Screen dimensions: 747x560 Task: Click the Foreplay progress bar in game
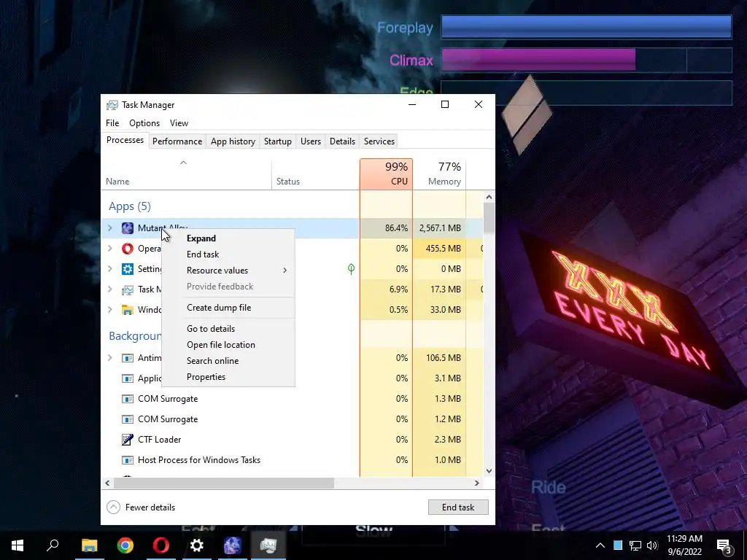tap(587, 27)
